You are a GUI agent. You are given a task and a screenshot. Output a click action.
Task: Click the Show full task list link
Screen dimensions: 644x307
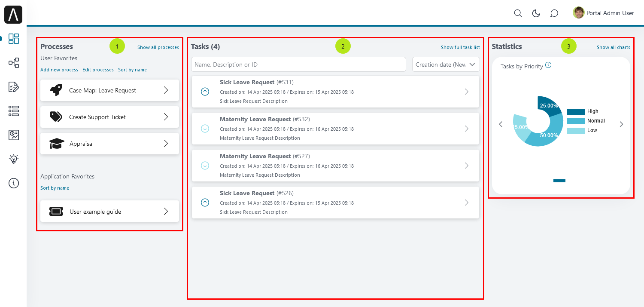tap(460, 47)
